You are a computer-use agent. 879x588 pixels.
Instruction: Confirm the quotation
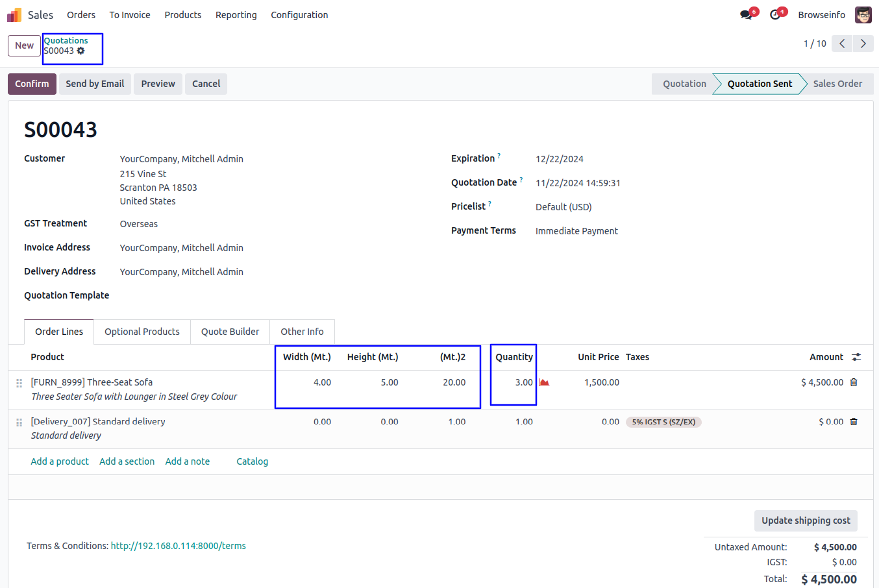[32, 84]
